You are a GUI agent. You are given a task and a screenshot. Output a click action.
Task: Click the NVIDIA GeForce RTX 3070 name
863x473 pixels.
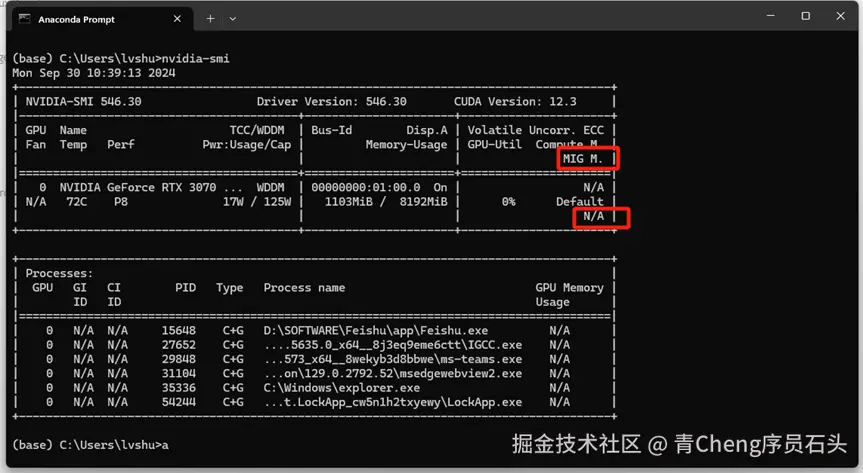[138, 187]
